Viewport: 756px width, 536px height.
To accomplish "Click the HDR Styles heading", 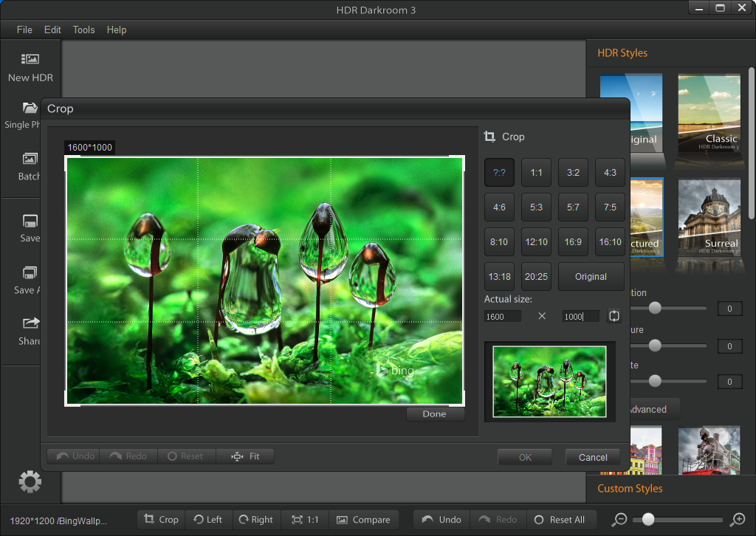I will [x=622, y=53].
